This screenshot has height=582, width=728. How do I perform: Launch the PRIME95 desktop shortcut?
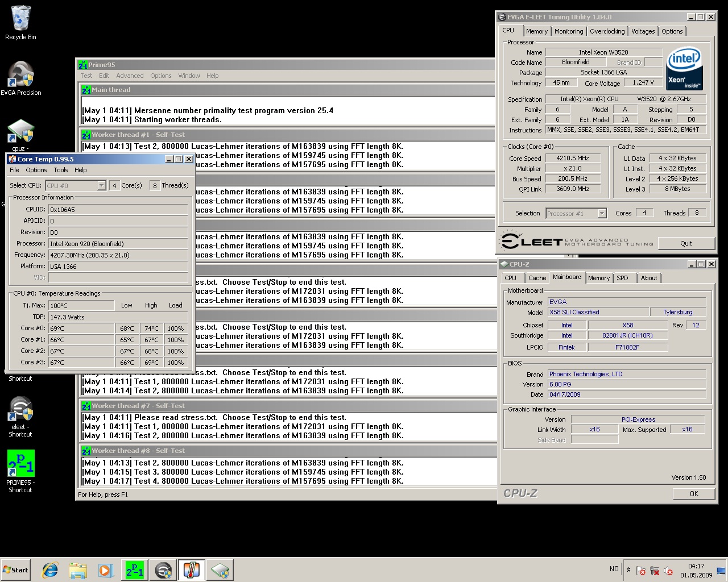[20, 471]
